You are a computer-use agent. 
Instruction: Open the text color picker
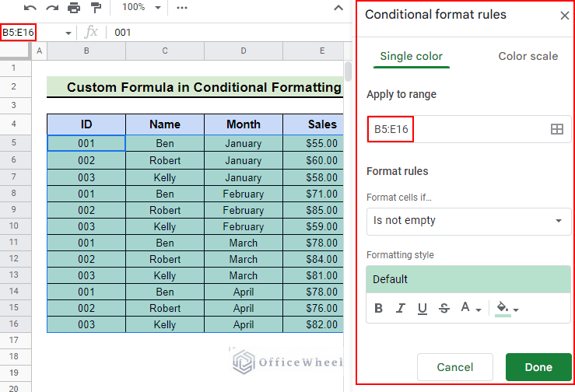pyautogui.click(x=470, y=309)
